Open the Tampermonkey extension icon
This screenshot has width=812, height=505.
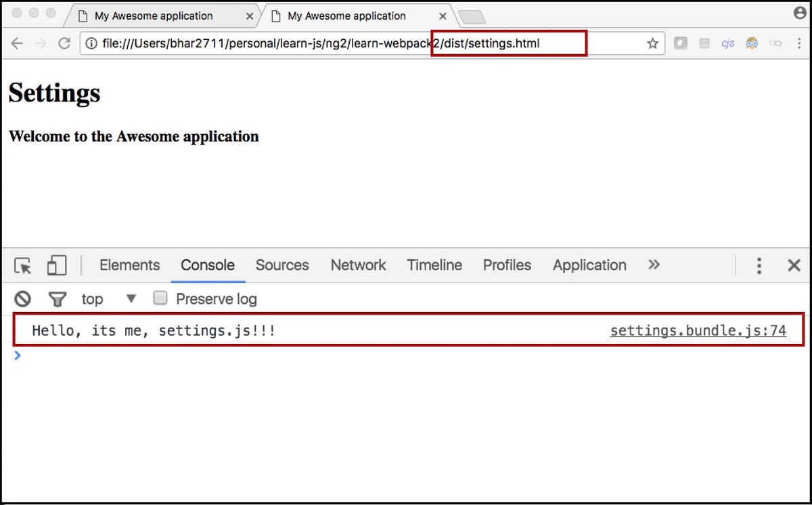(x=752, y=43)
